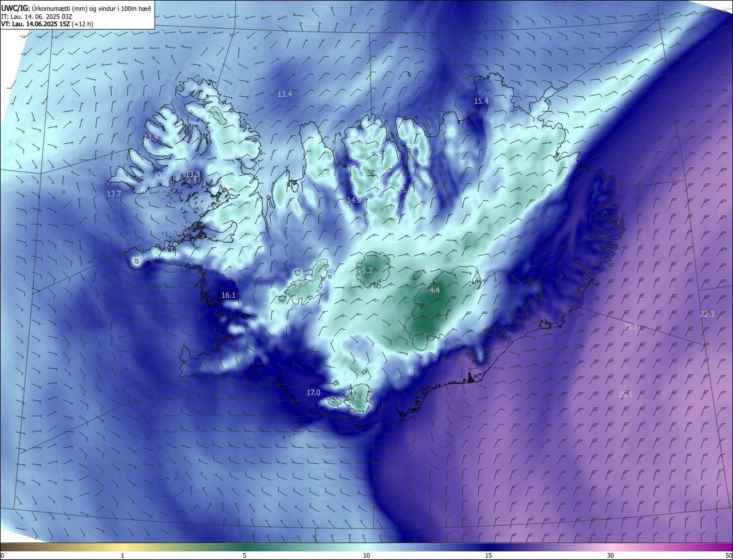Click the 5.2 value on Hofsjökull glacier
Image resolution: width=733 pixels, height=560 pixels.
click(367, 270)
